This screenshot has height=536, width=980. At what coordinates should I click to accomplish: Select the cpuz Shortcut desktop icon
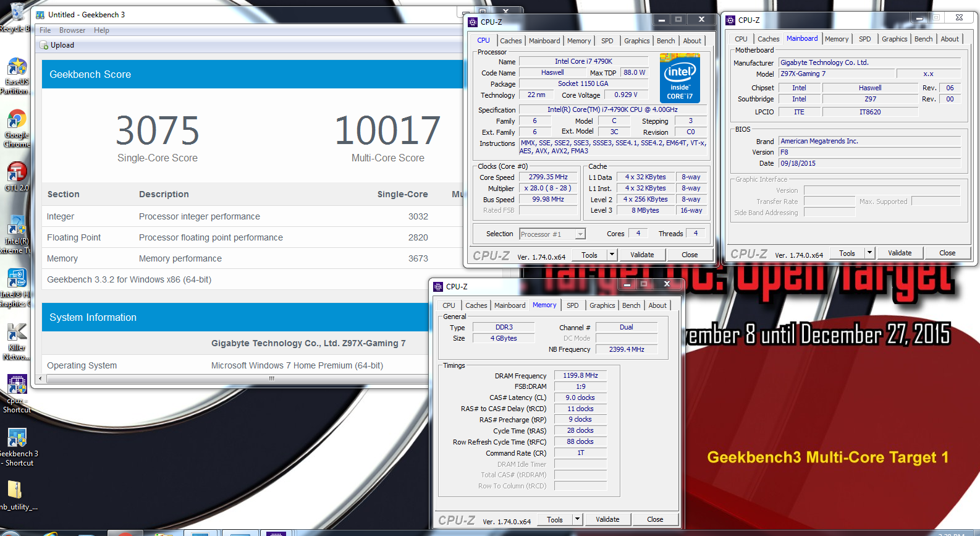(x=17, y=394)
